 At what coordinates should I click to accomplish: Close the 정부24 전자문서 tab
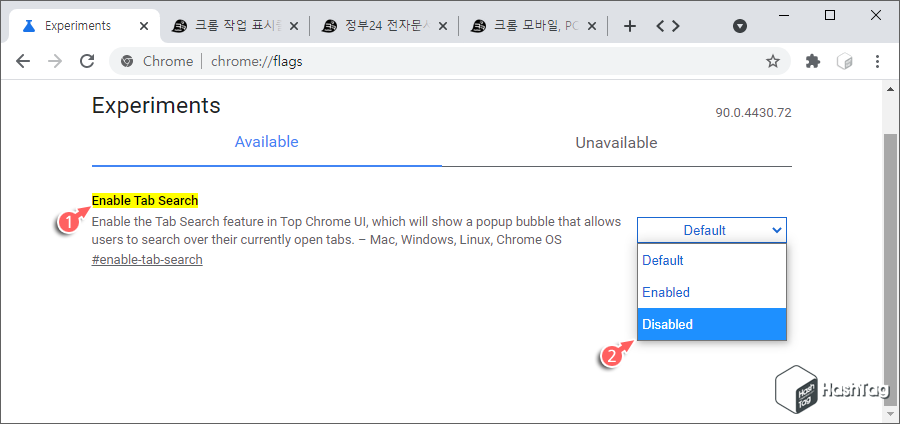443,26
